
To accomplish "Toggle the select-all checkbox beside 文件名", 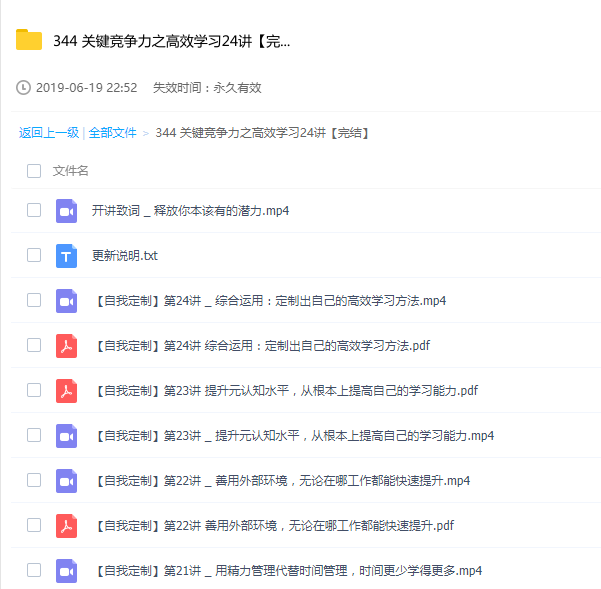I will (34, 171).
